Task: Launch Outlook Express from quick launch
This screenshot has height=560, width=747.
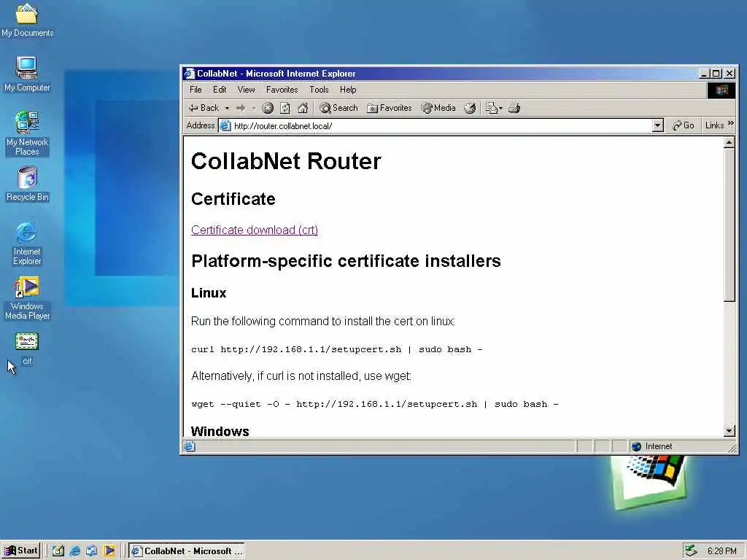Action: [91, 551]
